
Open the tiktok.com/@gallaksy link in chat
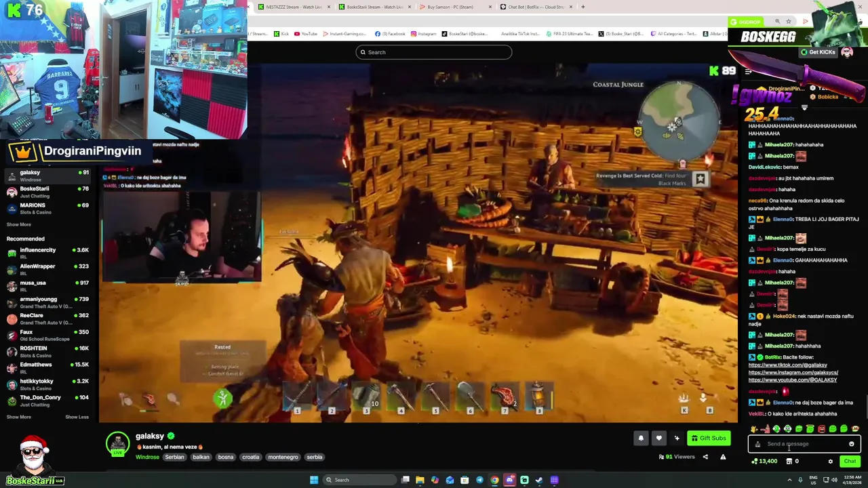point(788,365)
